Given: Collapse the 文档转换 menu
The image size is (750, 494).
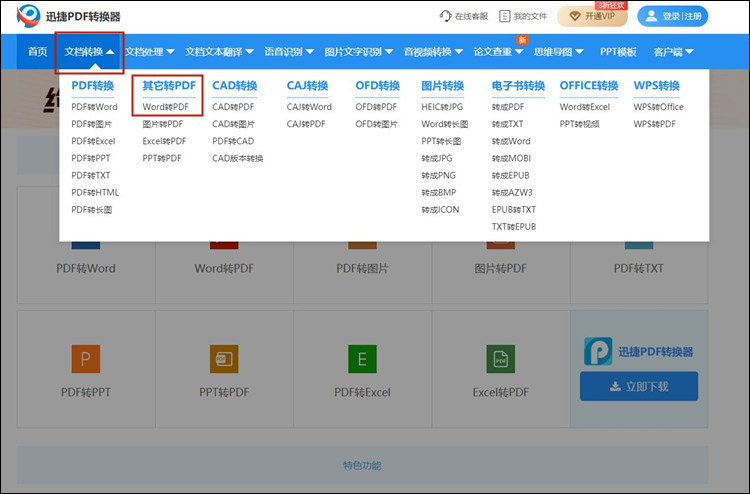Looking at the screenshot, I should pyautogui.click(x=89, y=52).
